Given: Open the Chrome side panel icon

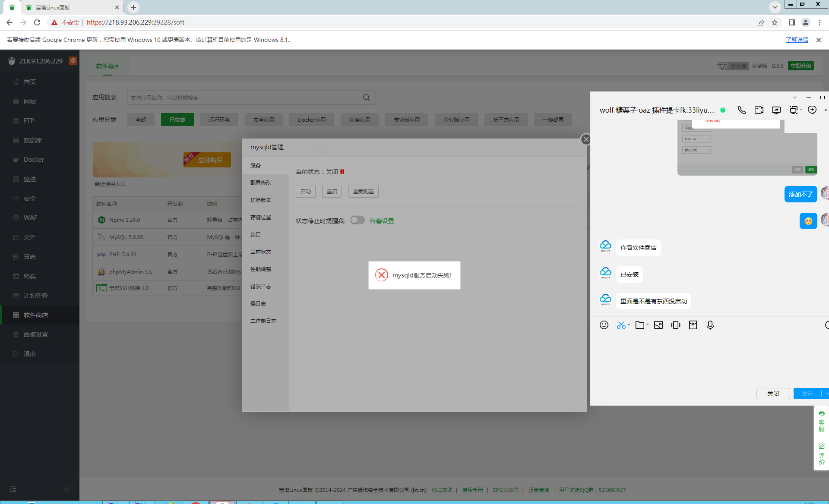Looking at the screenshot, I should [x=792, y=22].
